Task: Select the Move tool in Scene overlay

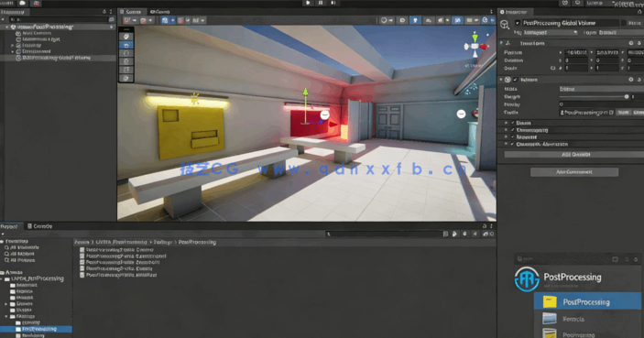Action: click(126, 45)
